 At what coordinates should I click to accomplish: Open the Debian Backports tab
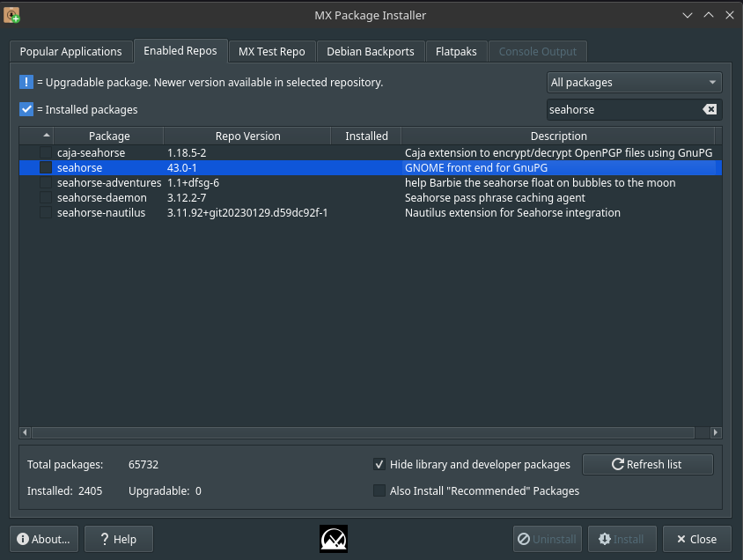[x=371, y=52]
